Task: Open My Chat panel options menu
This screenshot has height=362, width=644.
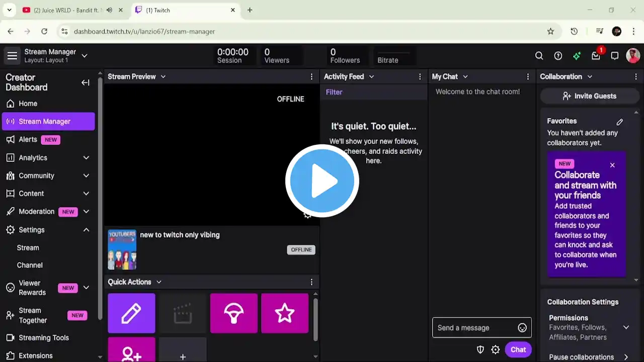Action: pyautogui.click(x=528, y=77)
